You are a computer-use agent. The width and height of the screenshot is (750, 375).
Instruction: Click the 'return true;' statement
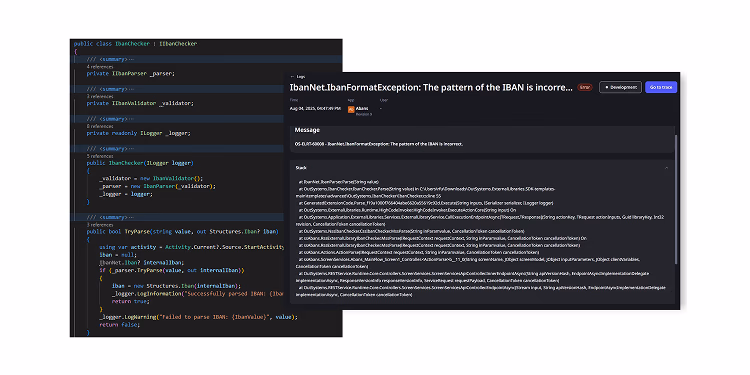pos(131,301)
